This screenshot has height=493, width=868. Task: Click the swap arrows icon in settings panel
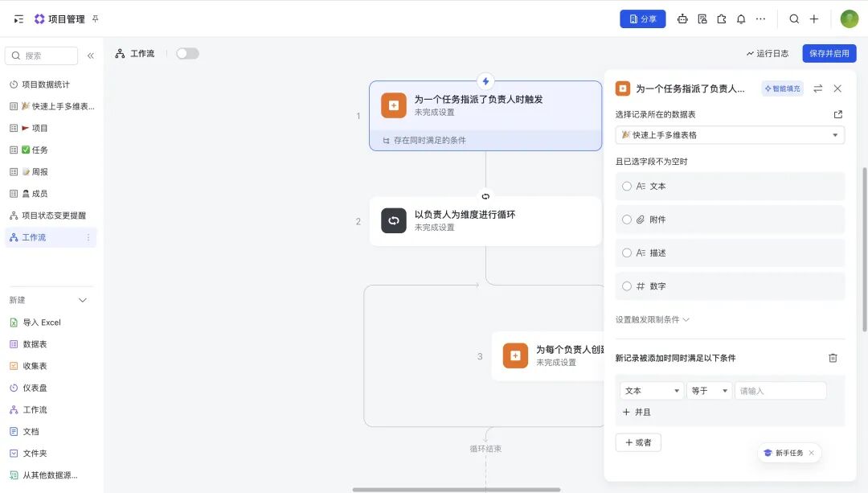tap(817, 88)
